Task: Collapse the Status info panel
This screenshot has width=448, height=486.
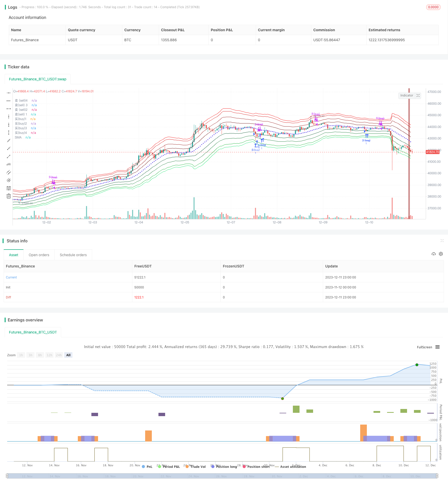Action: click(442, 241)
